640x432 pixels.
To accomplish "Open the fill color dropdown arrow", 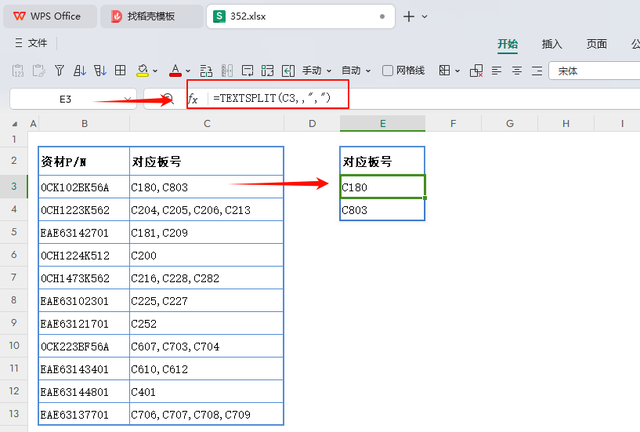I will coord(155,71).
